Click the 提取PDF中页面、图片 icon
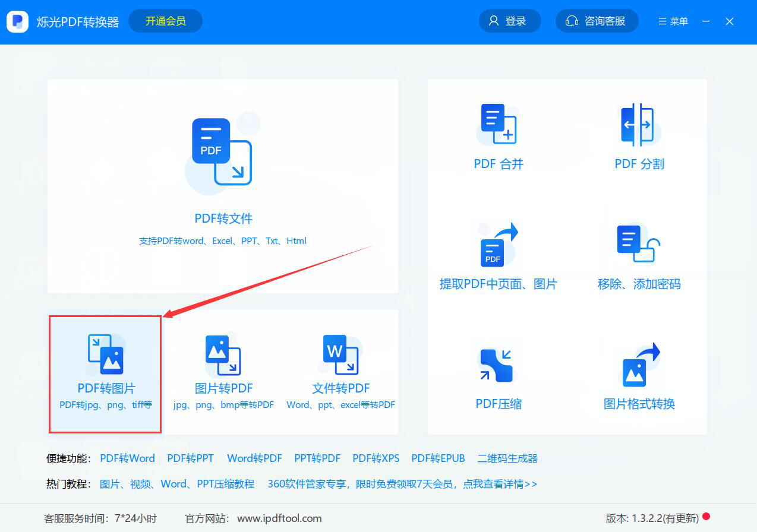The width and height of the screenshot is (757, 532). (499, 245)
